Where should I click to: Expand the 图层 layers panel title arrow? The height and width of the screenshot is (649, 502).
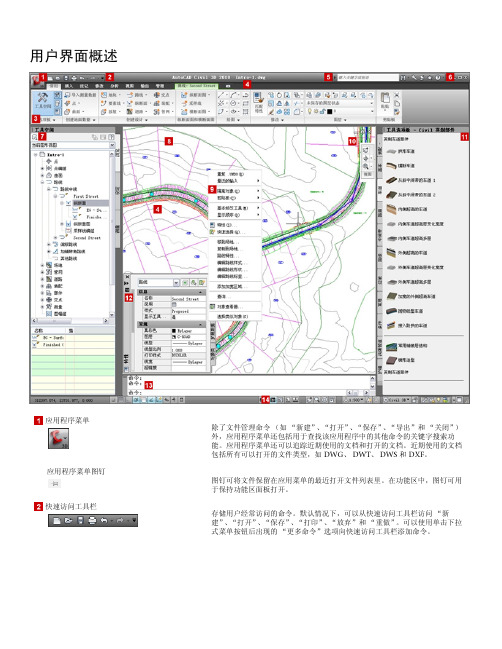[x=345, y=120]
